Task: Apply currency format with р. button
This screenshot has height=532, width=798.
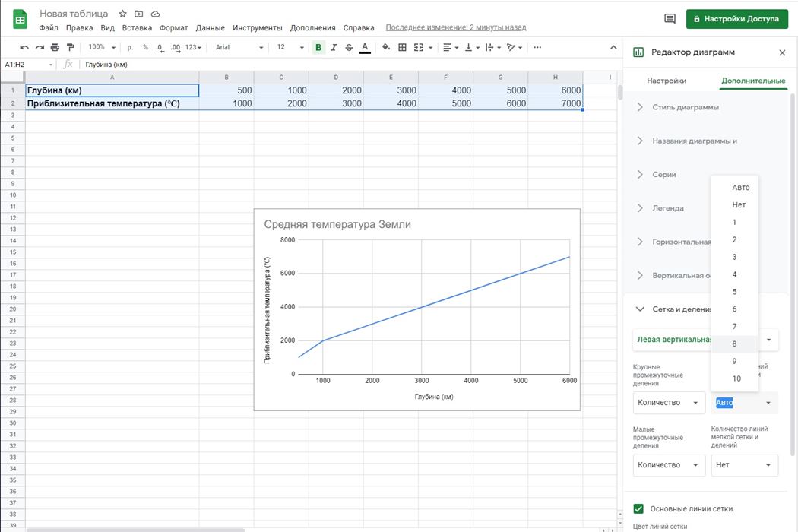Action: (x=130, y=47)
